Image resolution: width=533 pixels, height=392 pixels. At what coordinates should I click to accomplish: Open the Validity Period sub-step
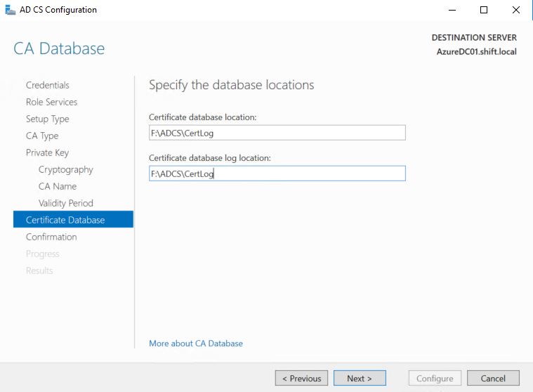point(66,203)
